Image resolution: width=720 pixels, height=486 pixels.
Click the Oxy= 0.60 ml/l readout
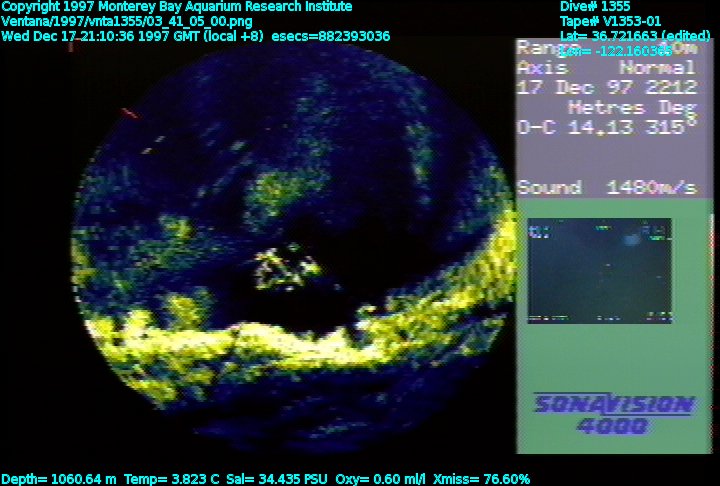coord(381,479)
